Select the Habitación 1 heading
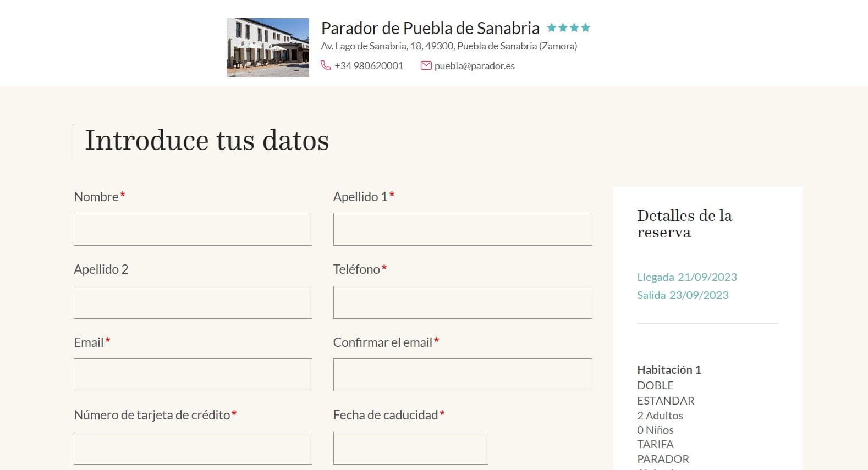The width and height of the screenshot is (868, 470). point(669,369)
